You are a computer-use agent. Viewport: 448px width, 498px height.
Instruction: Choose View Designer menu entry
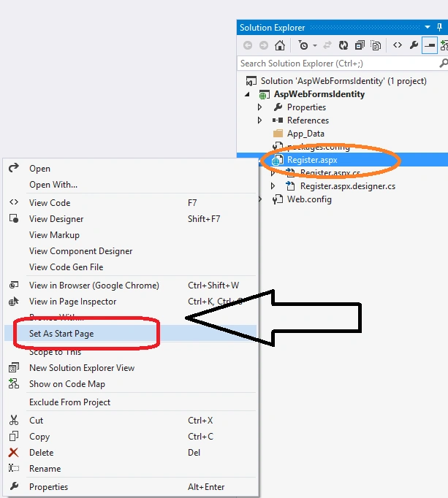click(130, 219)
